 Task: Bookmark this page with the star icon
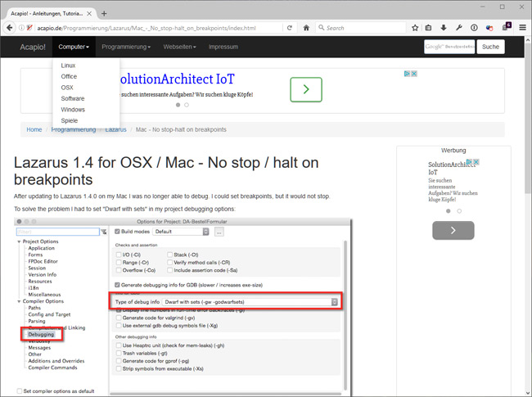[415, 28]
